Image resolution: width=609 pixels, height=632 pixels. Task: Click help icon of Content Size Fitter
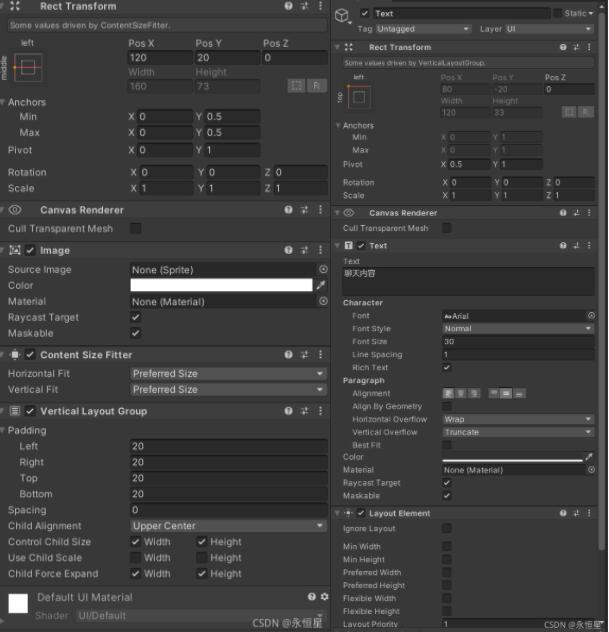288,355
